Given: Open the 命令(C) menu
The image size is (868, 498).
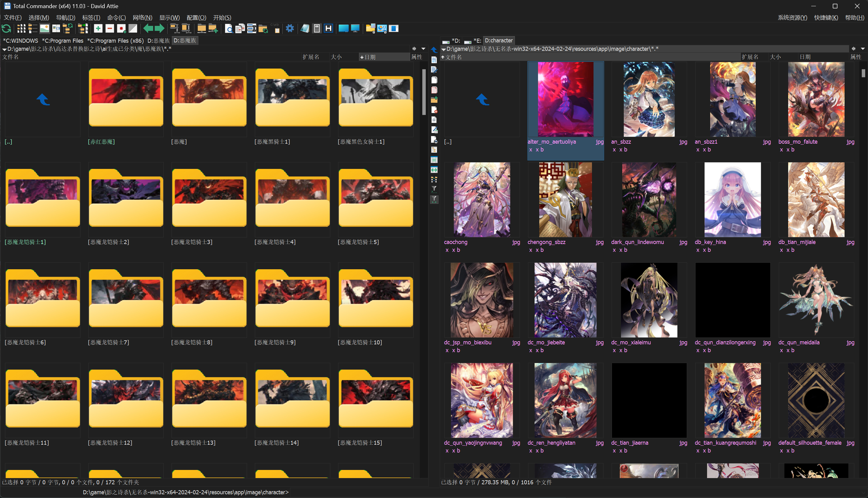Looking at the screenshot, I should (x=116, y=17).
